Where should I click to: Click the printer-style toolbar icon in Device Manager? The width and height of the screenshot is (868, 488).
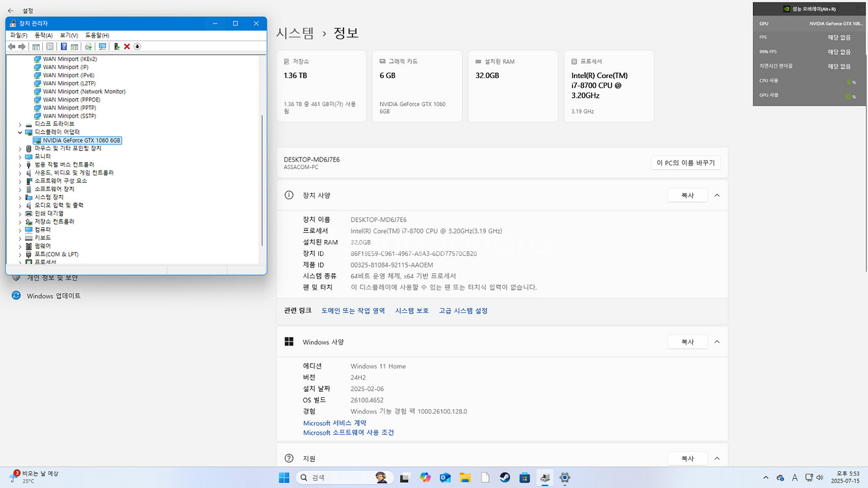(x=88, y=47)
